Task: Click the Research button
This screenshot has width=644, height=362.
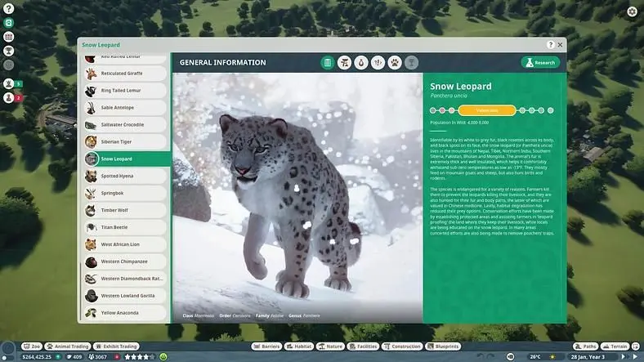Action: (x=540, y=62)
